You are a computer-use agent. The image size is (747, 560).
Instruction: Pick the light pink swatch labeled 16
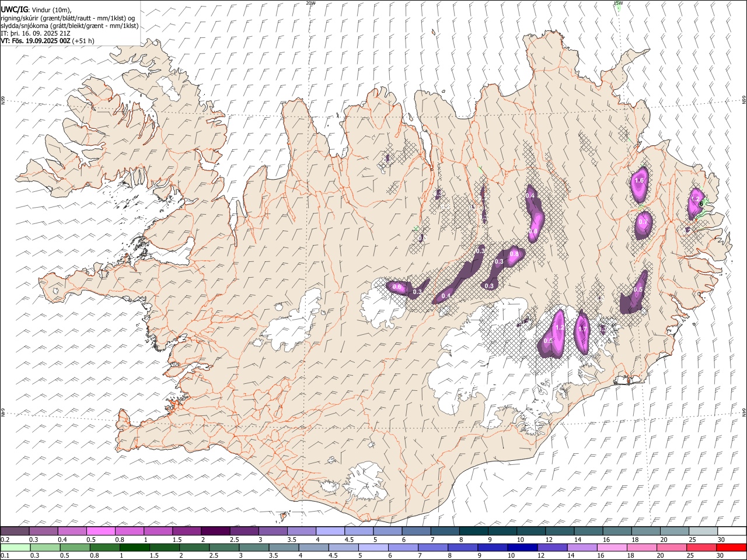(x=612, y=547)
